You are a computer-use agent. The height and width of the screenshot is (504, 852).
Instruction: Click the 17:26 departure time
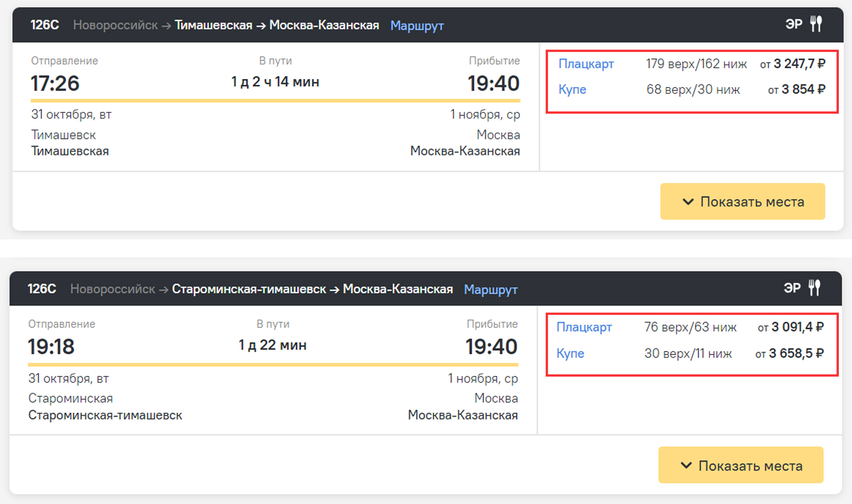coord(55,83)
